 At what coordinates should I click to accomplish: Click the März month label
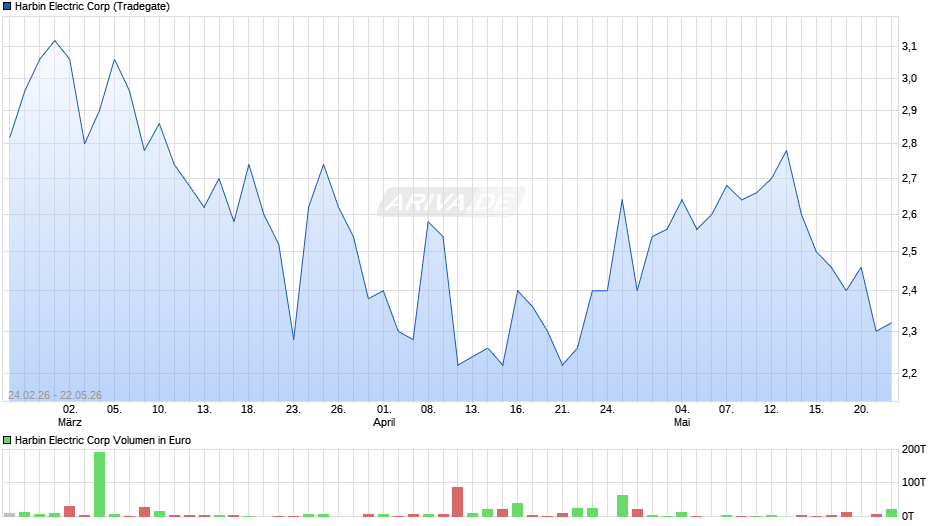(70, 422)
